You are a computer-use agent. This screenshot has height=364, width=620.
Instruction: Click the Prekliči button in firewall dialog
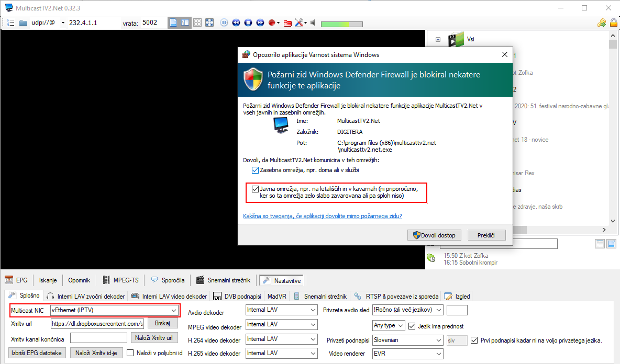(x=486, y=235)
